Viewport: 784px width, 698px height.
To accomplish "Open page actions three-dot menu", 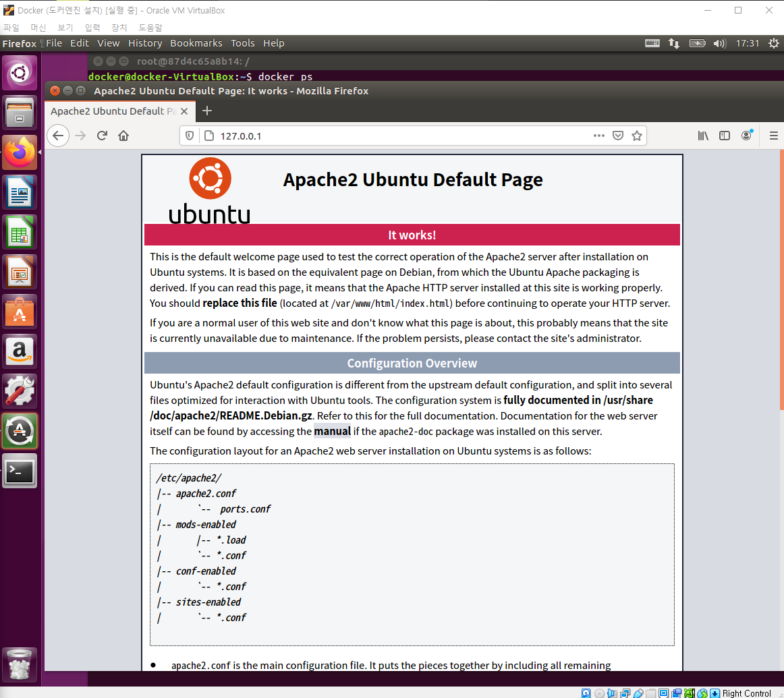I will click(x=599, y=136).
